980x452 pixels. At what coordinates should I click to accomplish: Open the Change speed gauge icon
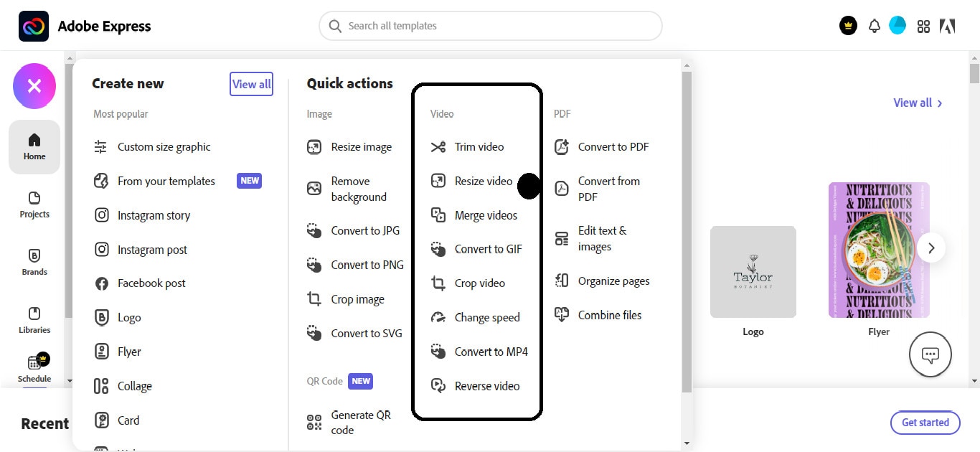click(438, 318)
